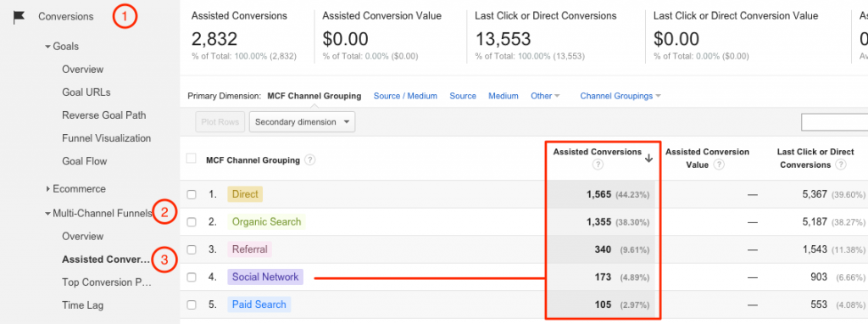The image size is (868, 324).
Task: Open the Other dimension dropdown
Action: click(545, 96)
